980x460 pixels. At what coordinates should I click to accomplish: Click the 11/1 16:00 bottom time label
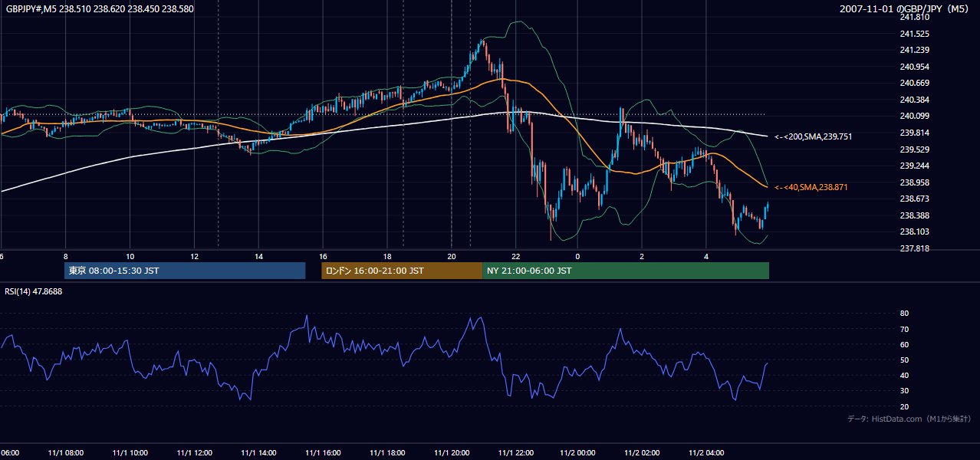(323, 452)
